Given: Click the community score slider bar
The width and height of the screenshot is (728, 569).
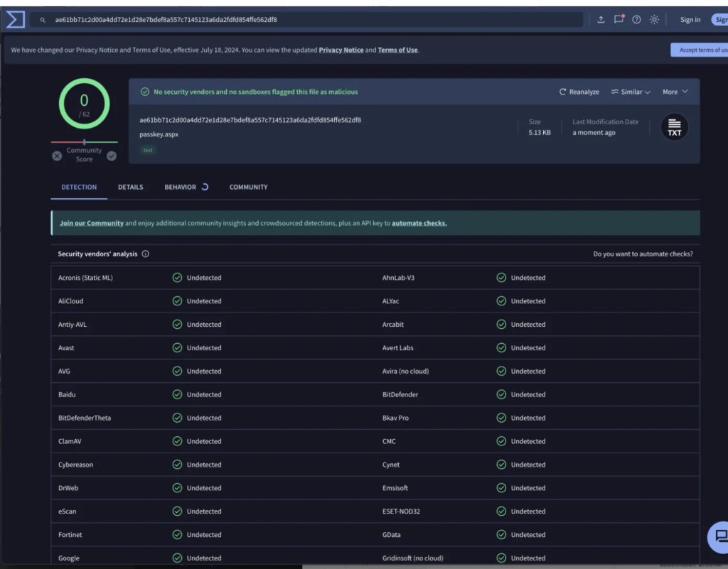Looking at the screenshot, I should (84, 142).
